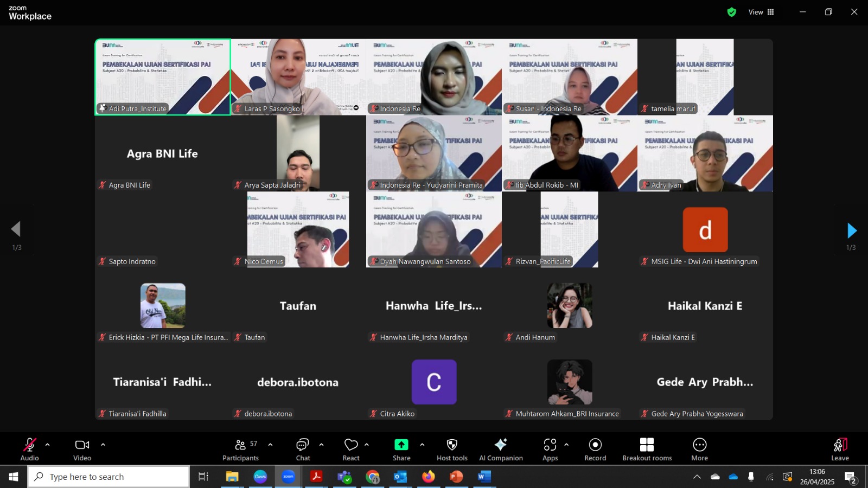
Task: Click the green Share screen icon
Action: (401, 445)
